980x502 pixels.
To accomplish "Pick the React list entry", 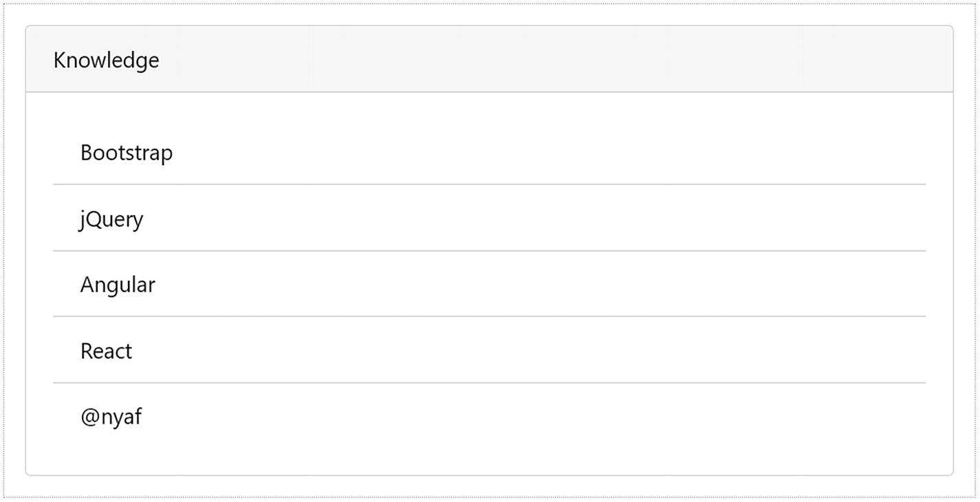I will tap(106, 351).
